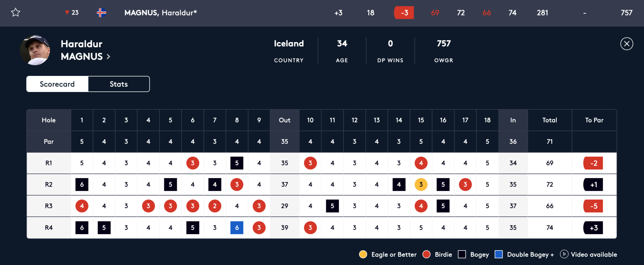Click the red position-change down arrow
The image size is (644, 265).
pyautogui.click(x=67, y=13)
